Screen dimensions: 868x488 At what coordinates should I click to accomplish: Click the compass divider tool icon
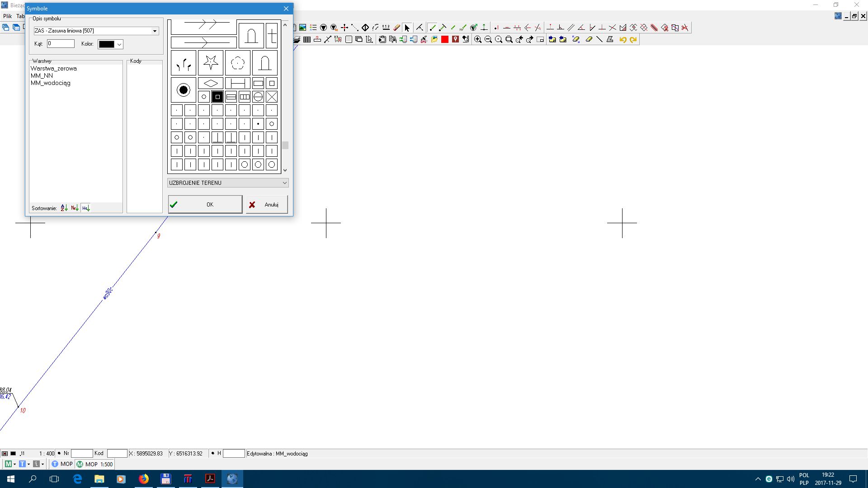pos(420,28)
